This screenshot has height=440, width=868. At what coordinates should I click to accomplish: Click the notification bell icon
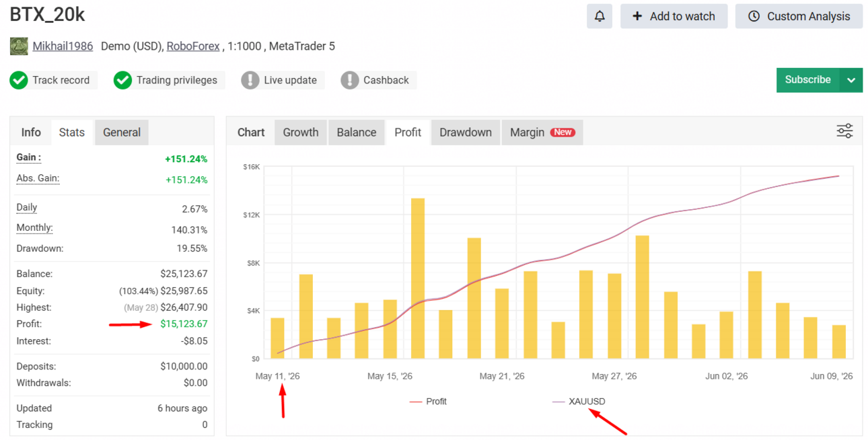[x=599, y=16]
